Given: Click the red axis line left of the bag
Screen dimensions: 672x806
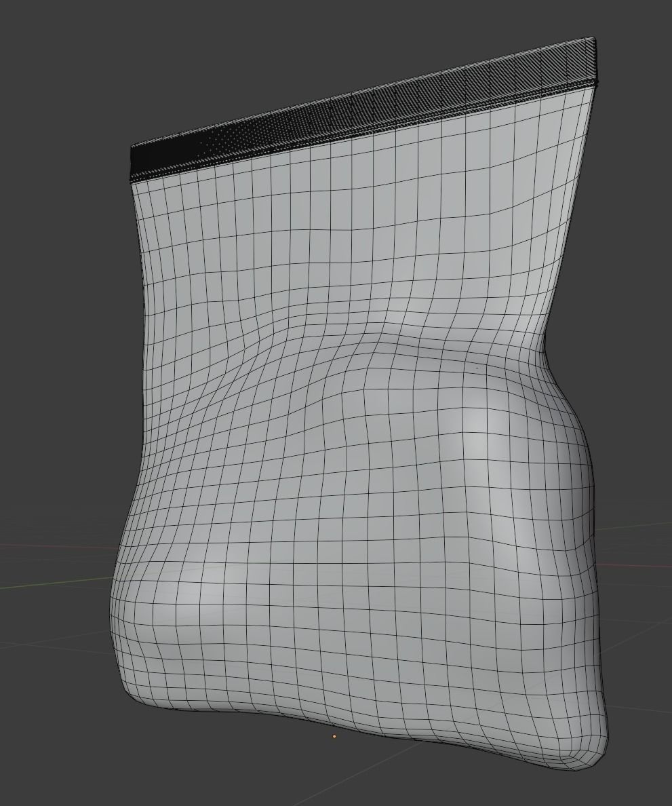Looking at the screenshot, I should [x=41, y=546].
